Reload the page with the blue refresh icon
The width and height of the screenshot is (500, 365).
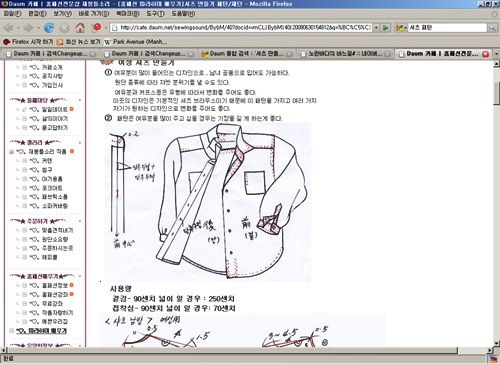(x=49, y=28)
